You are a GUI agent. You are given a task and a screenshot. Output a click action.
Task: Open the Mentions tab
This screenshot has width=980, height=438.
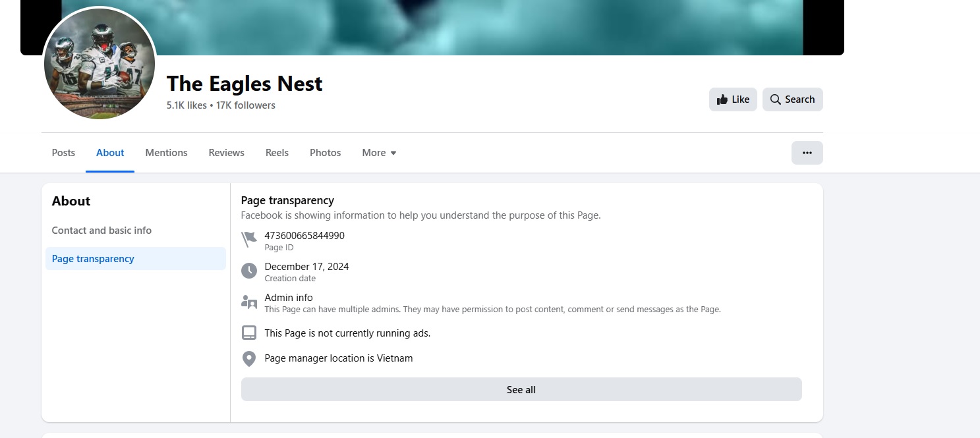click(166, 153)
